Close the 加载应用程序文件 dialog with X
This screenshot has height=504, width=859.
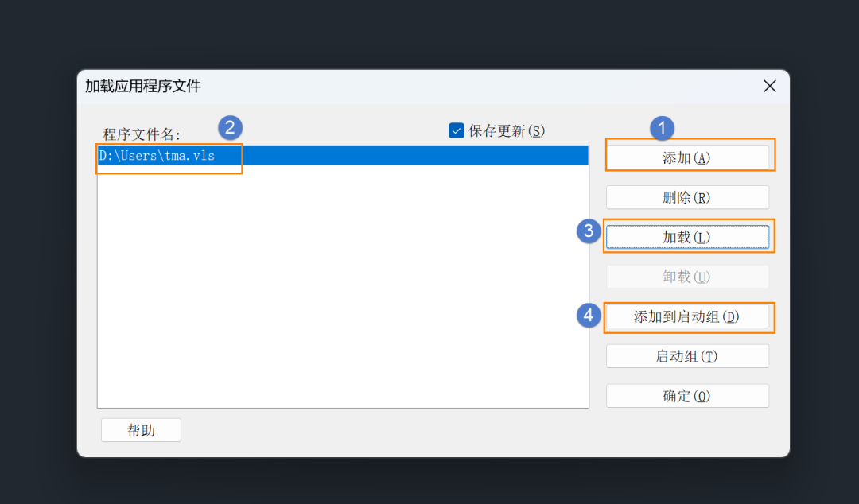tap(770, 86)
